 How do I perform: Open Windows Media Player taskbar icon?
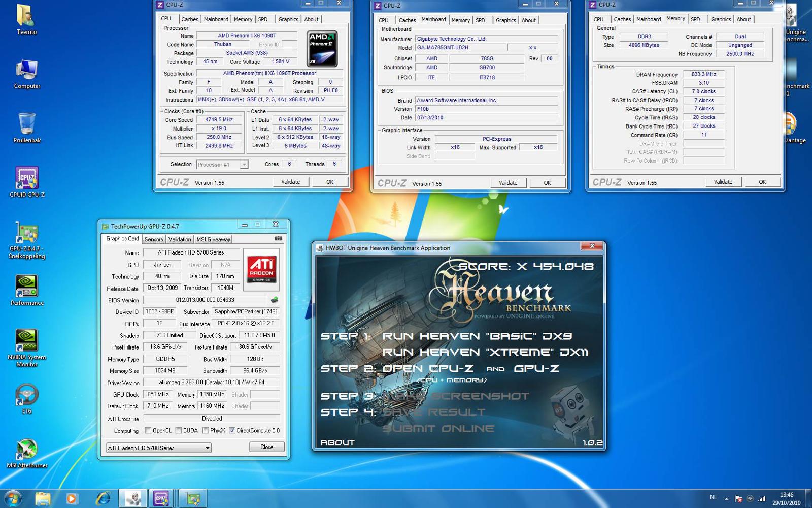click(72, 499)
